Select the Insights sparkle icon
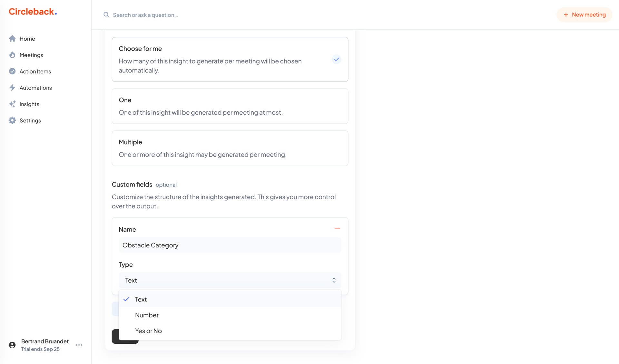619x364 pixels. point(12,104)
